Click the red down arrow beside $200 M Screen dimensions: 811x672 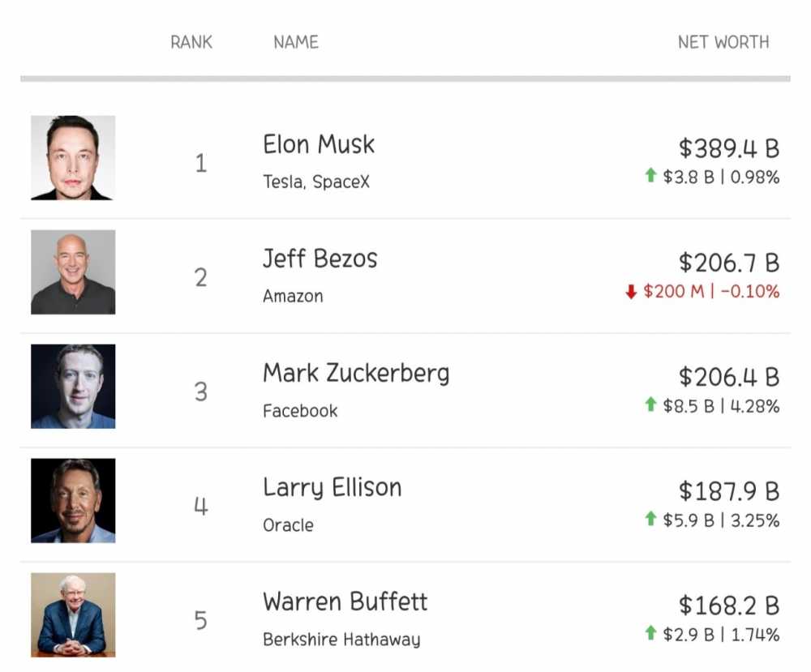631,291
